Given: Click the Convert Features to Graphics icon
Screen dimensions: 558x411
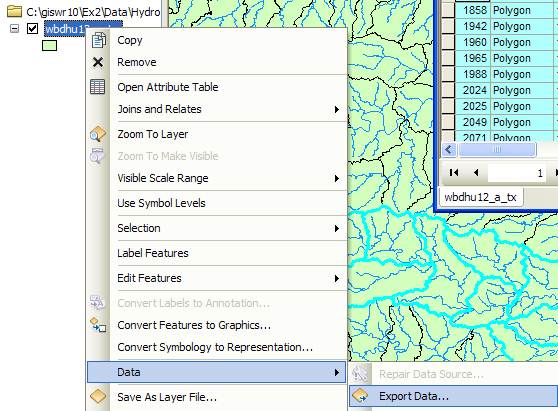Looking at the screenshot, I should coord(98,325).
